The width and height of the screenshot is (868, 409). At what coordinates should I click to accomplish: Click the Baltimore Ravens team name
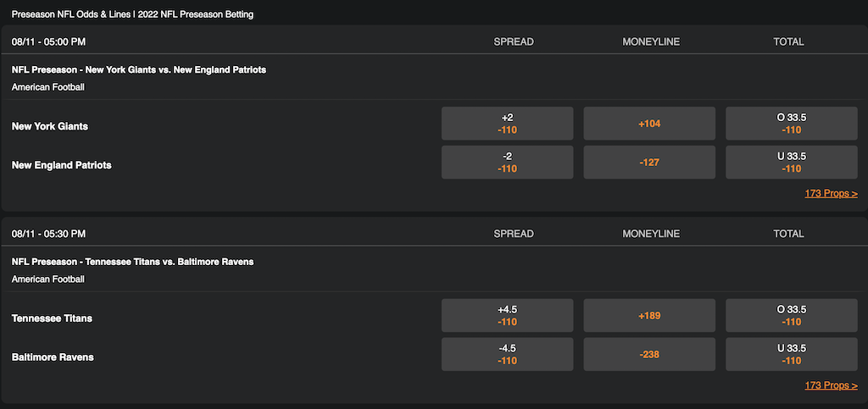[x=53, y=357]
